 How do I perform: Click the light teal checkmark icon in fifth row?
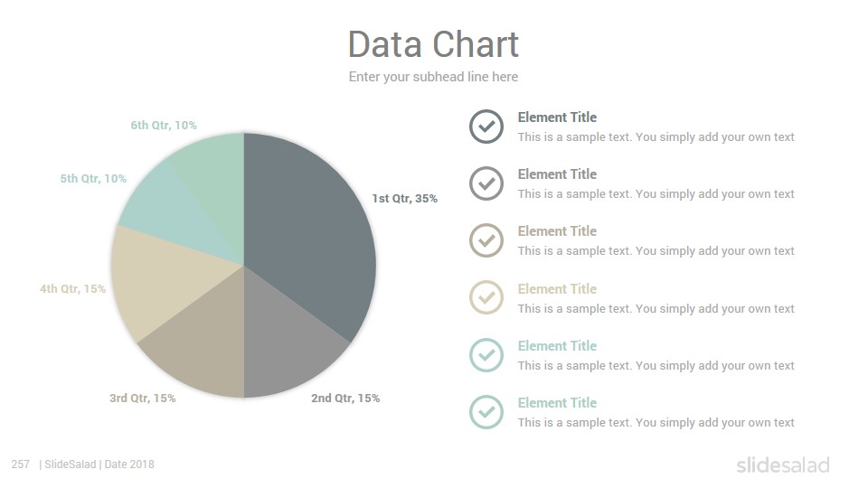tap(486, 355)
